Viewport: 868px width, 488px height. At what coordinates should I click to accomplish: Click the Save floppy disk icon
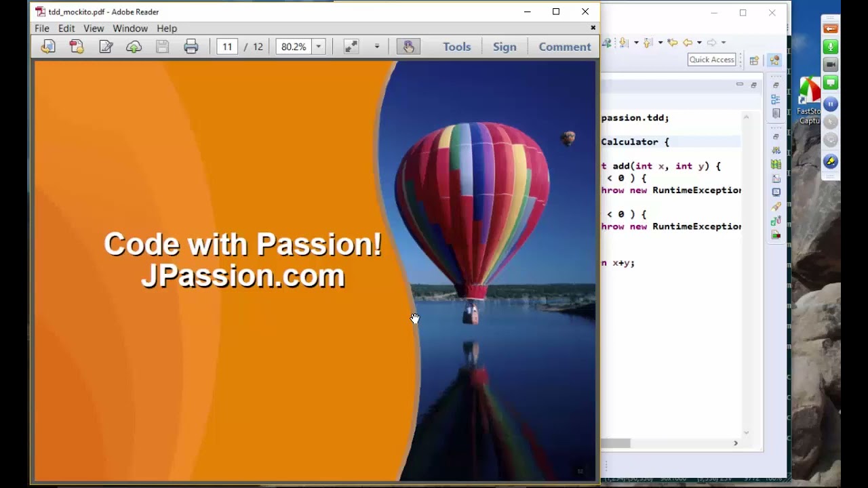coord(162,46)
